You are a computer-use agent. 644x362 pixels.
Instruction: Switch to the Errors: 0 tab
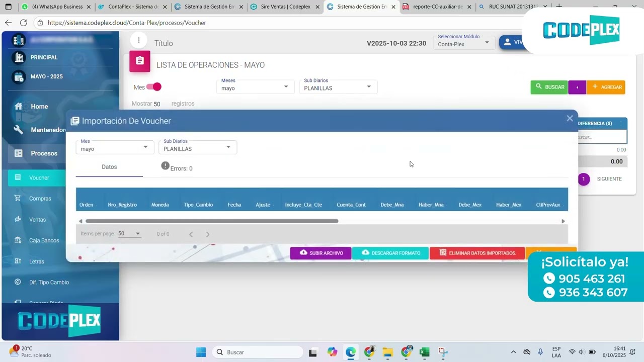click(177, 167)
